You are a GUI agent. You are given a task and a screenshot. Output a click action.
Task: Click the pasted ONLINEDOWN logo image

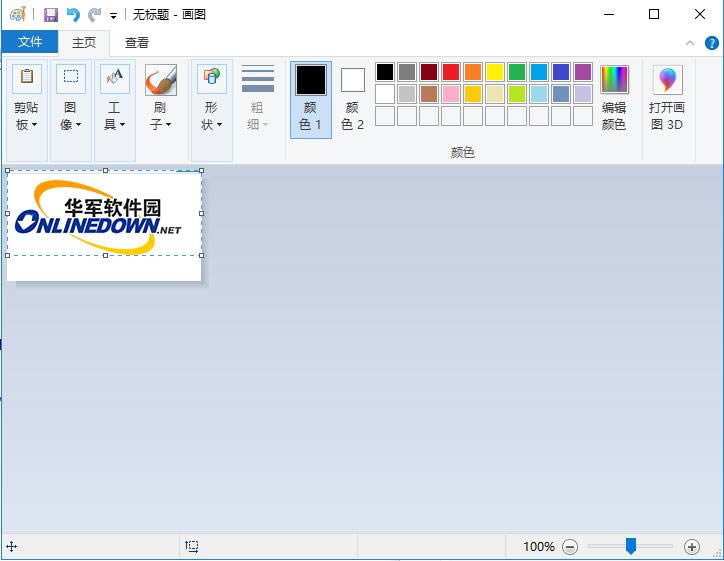pos(104,213)
